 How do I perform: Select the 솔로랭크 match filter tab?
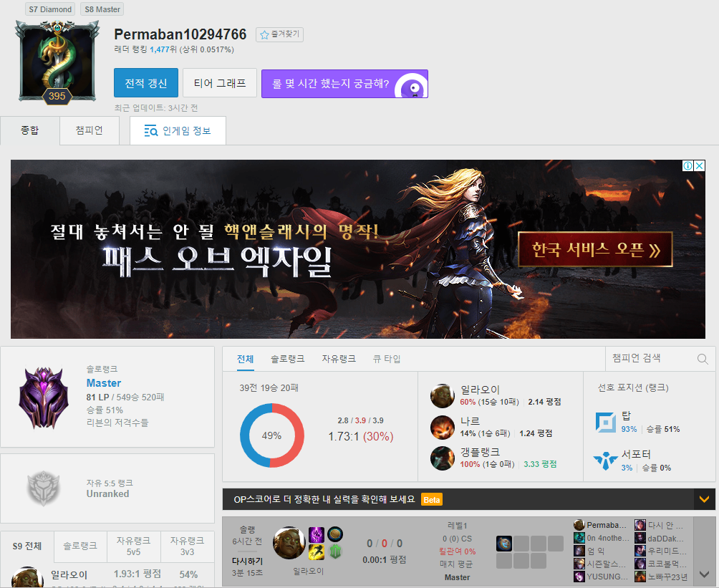[287, 359]
